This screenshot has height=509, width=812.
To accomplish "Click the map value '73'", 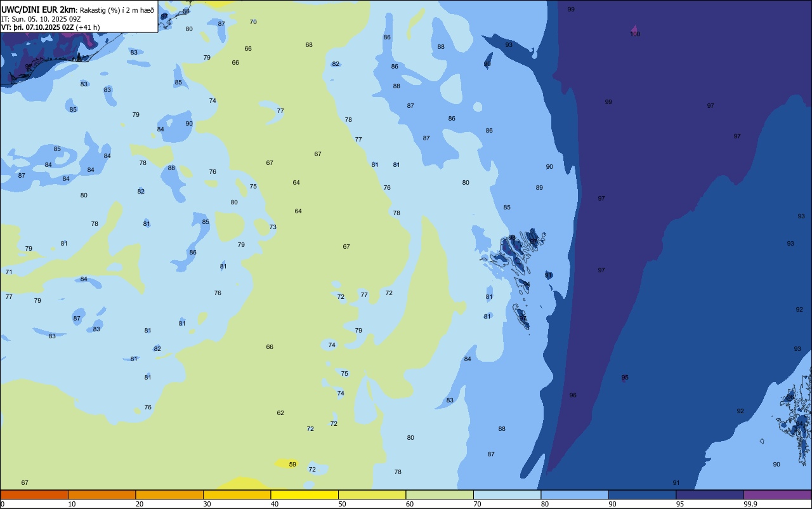I will (273, 227).
